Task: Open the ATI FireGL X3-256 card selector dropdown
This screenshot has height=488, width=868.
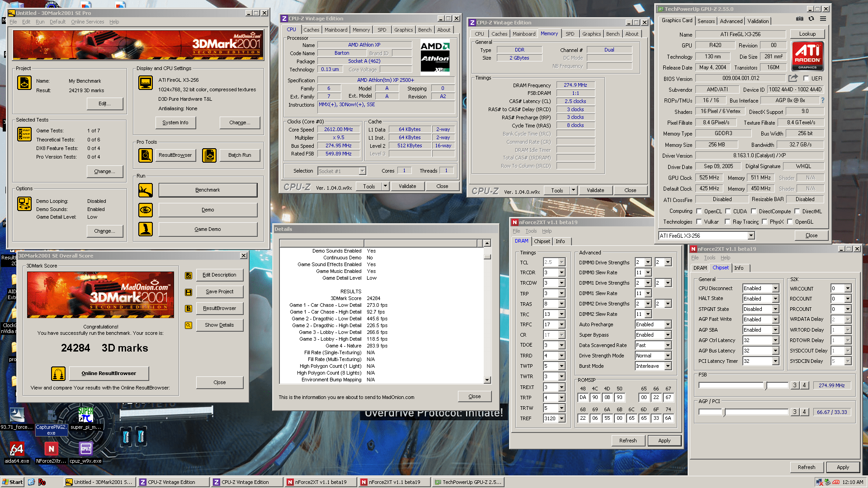Action: pyautogui.click(x=751, y=235)
